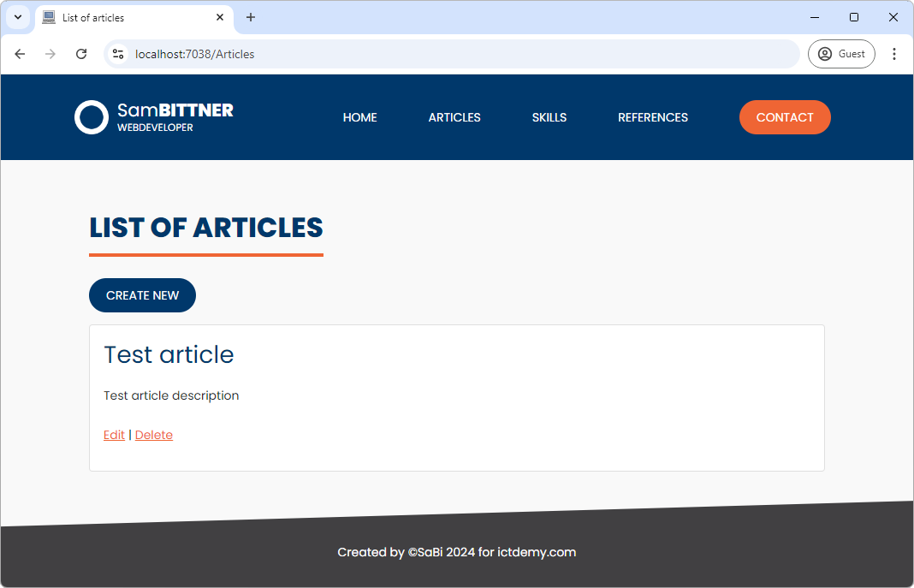Click the browser forward arrow

tap(50, 54)
